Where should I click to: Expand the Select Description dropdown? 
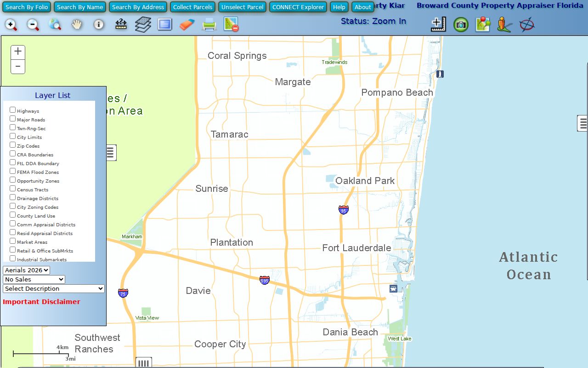coord(54,289)
